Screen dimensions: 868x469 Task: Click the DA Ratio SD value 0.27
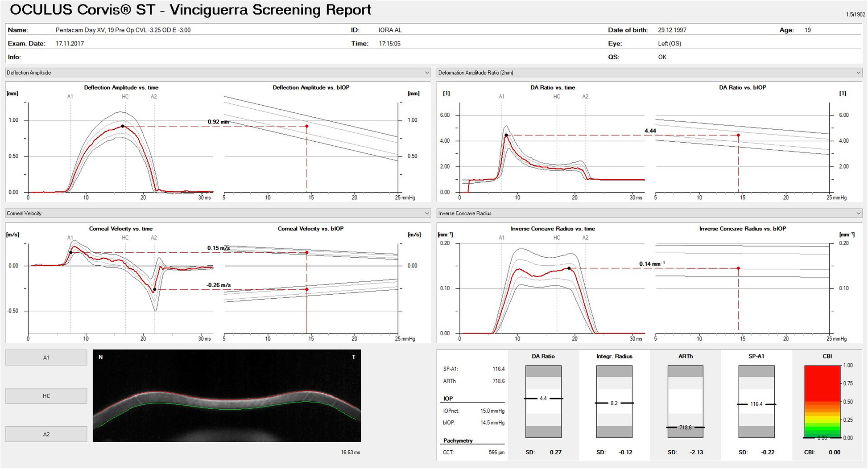tap(556, 453)
